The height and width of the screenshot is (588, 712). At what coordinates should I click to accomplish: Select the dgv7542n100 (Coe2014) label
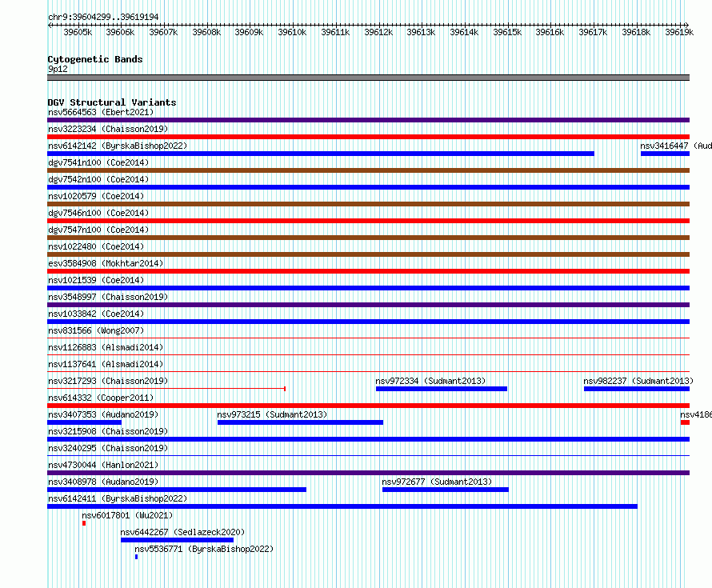98,179
